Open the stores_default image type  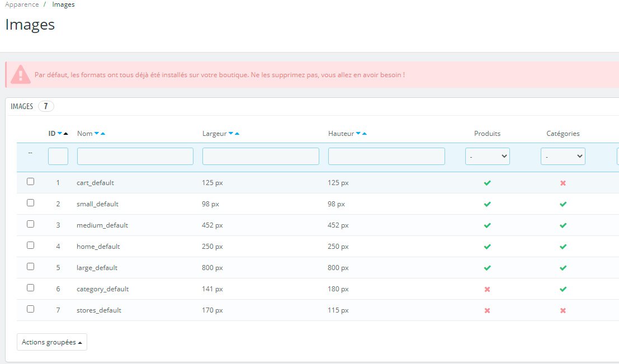tap(98, 311)
